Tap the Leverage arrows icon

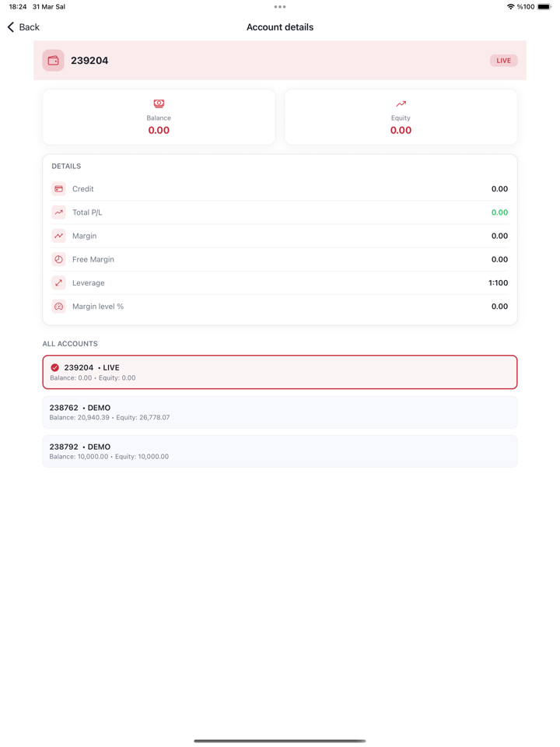point(59,283)
